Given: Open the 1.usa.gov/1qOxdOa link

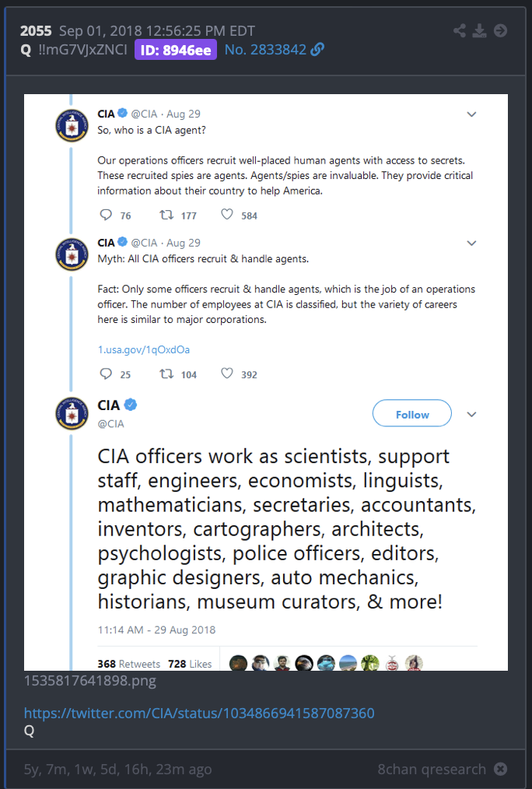Looking at the screenshot, I should click(x=144, y=349).
